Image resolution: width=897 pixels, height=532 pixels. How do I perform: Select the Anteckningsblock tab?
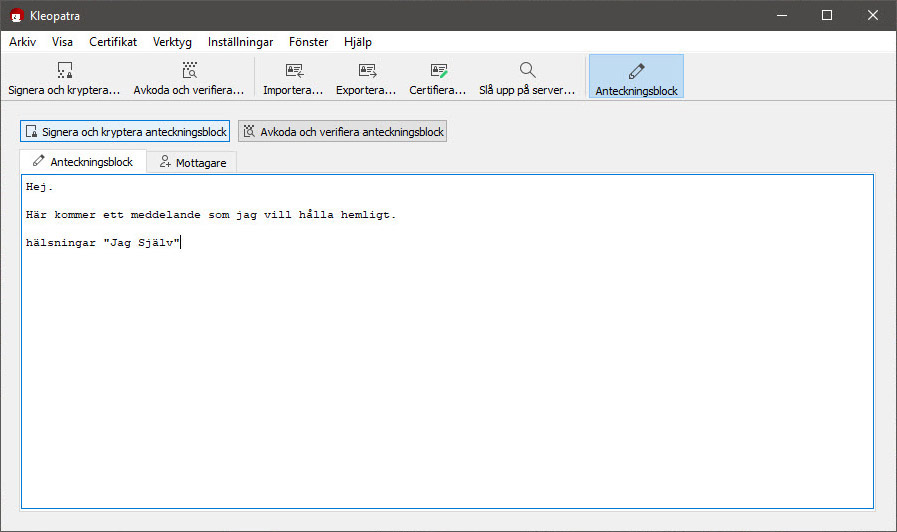[83, 162]
